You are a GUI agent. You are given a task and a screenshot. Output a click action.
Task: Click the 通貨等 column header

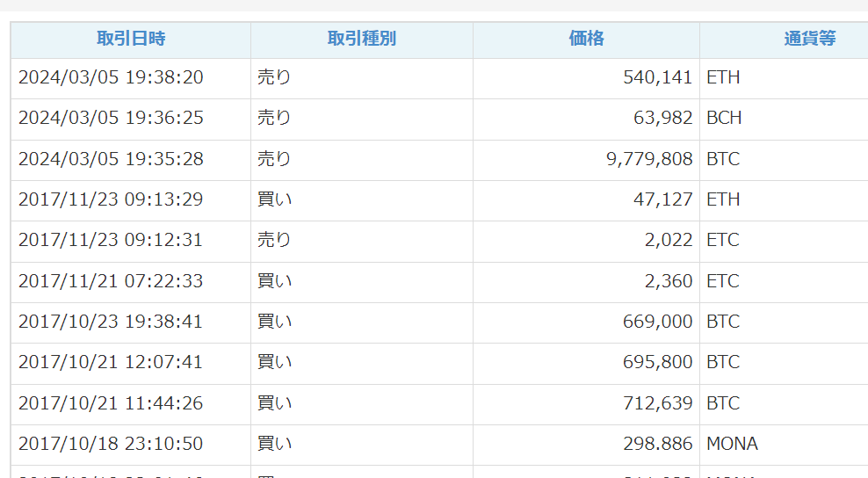click(x=809, y=39)
